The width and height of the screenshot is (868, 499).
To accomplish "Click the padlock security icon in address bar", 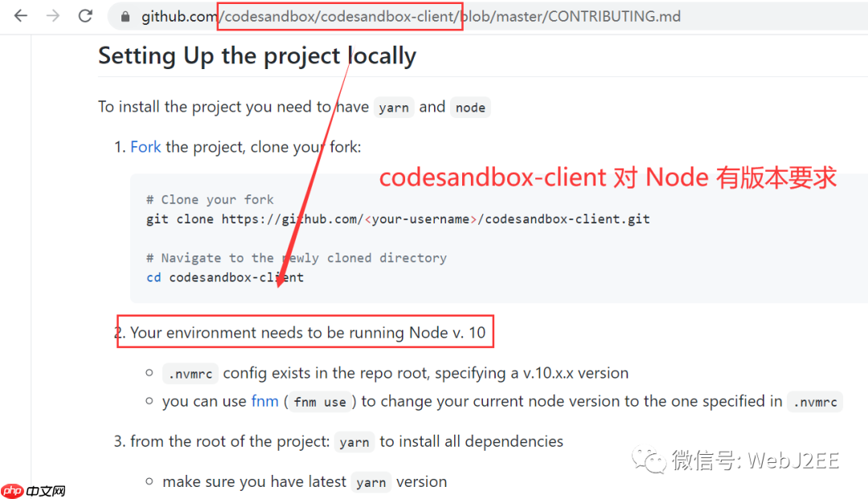I will (125, 15).
